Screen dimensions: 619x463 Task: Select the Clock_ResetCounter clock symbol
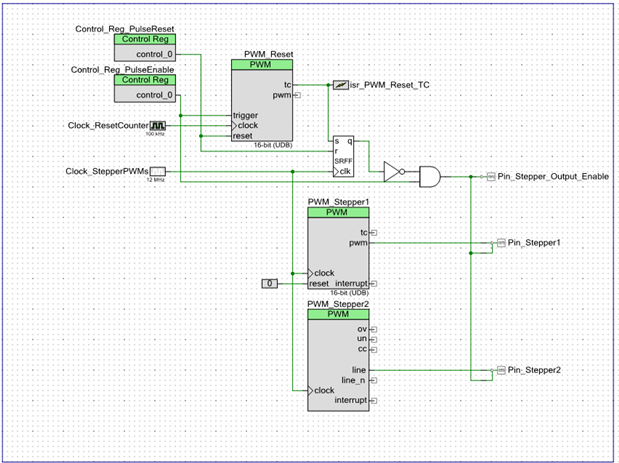coord(158,126)
